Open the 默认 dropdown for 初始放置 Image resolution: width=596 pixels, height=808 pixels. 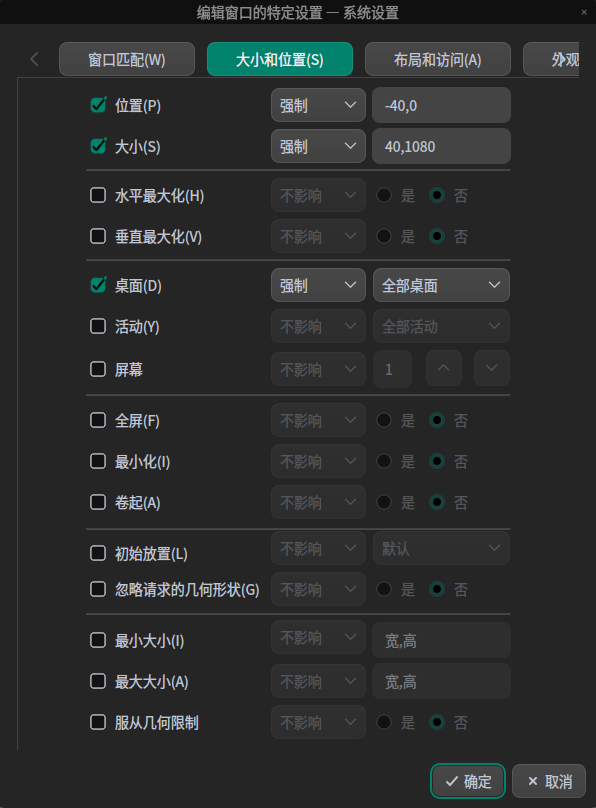pos(441,548)
